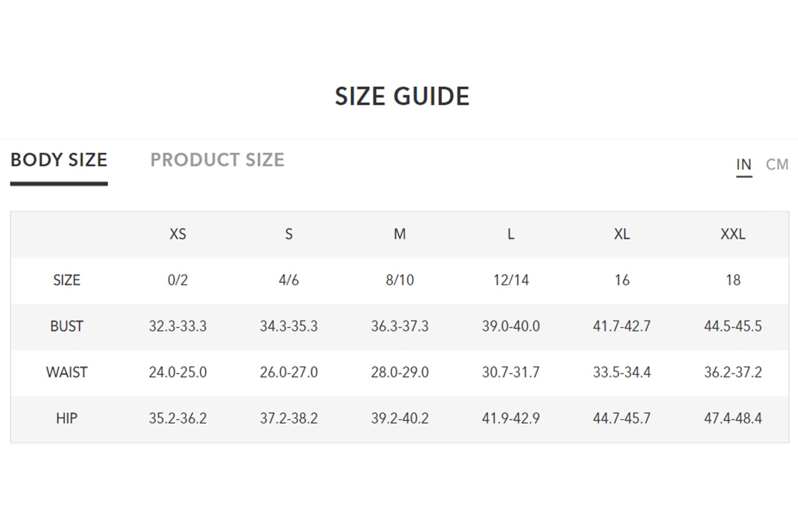Switch measurement units to CM
This screenshot has width=798, height=532.
click(777, 164)
